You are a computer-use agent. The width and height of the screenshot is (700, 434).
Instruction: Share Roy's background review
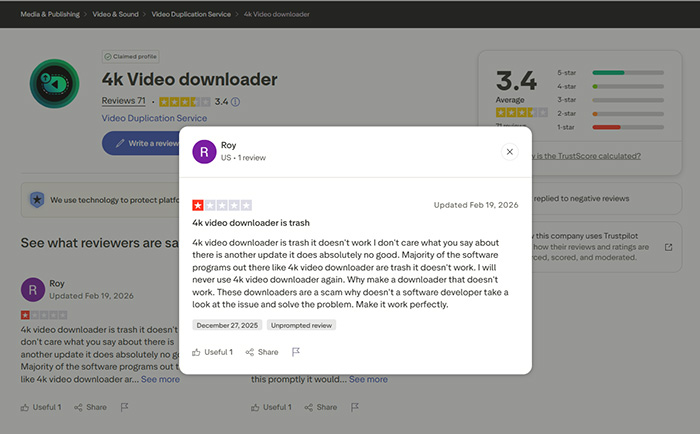point(90,407)
